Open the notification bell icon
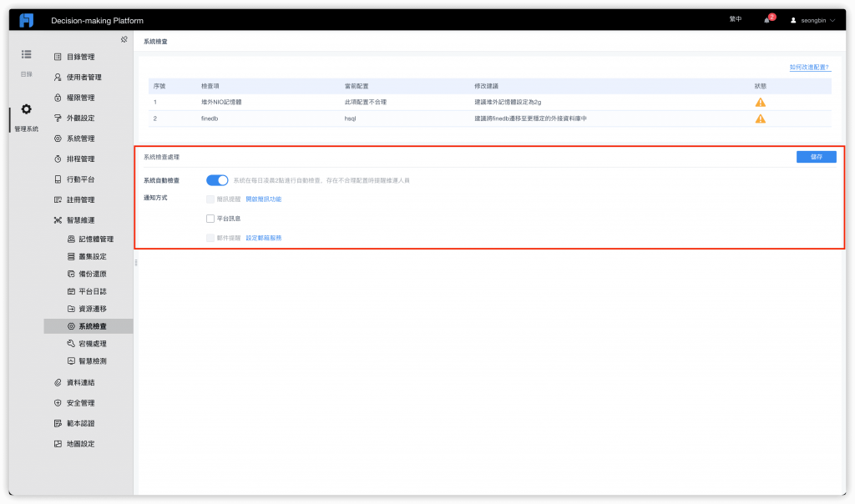Viewport: 855px width, 504px height. pos(766,20)
